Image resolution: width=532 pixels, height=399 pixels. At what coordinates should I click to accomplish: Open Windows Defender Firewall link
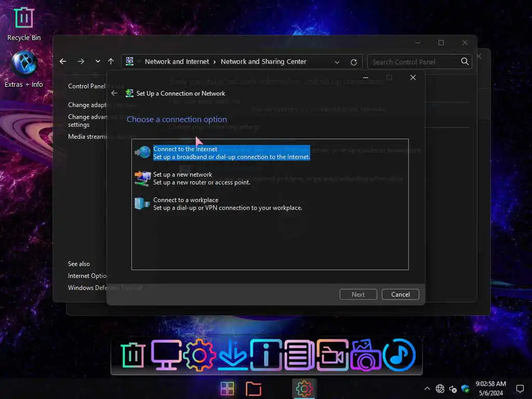point(87,288)
